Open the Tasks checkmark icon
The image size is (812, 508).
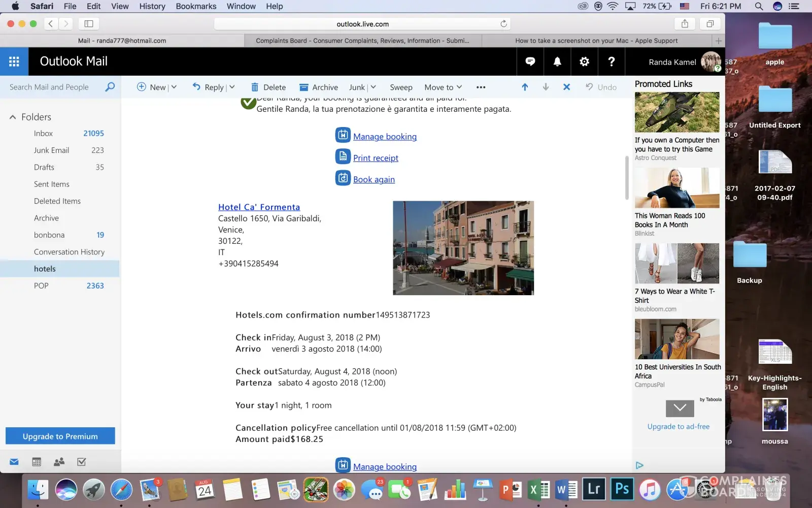click(x=82, y=462)
